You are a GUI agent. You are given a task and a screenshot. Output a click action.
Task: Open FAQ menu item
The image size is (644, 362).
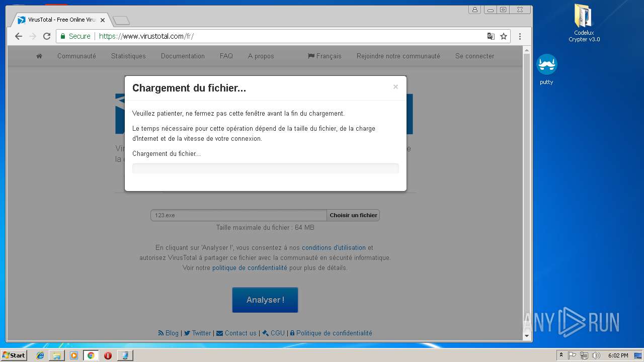[226, 56]
